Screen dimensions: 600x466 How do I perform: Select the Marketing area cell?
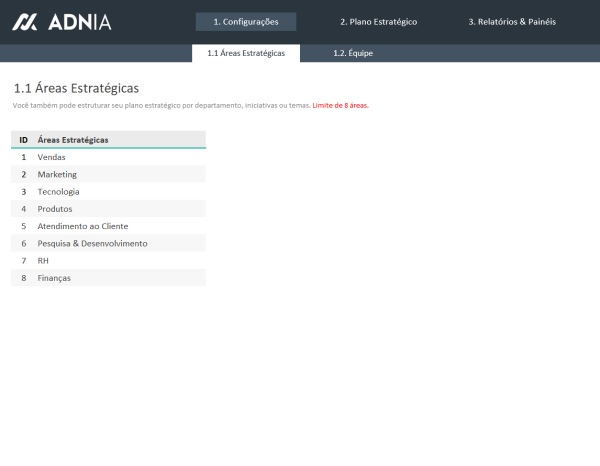[x=57, y=174]
